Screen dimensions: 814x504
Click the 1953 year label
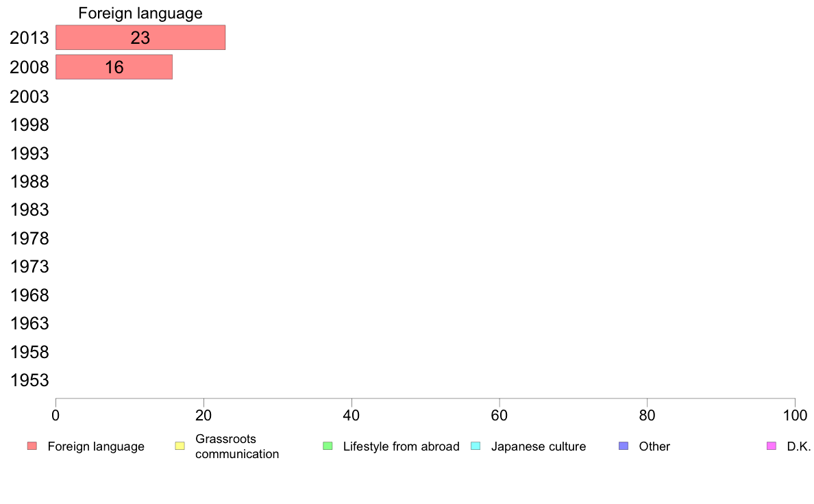pyautogui.click(x=29, y=381)
